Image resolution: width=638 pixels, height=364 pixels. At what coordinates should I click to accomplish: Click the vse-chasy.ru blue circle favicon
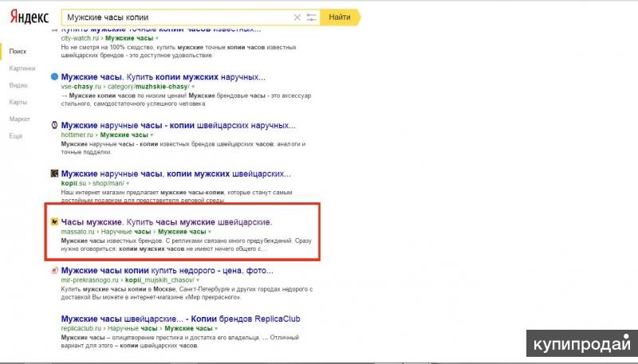point(54,76)
